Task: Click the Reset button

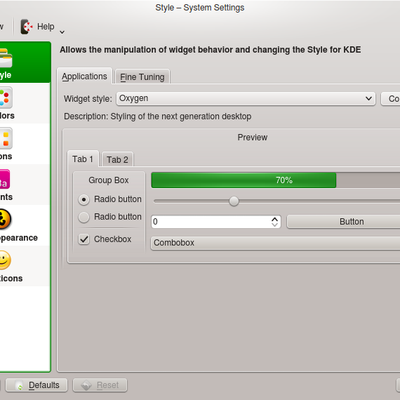Action: (100, 385)
